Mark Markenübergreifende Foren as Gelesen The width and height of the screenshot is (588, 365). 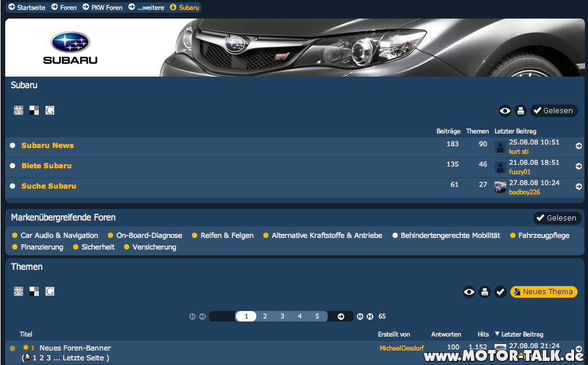(557, 218)
